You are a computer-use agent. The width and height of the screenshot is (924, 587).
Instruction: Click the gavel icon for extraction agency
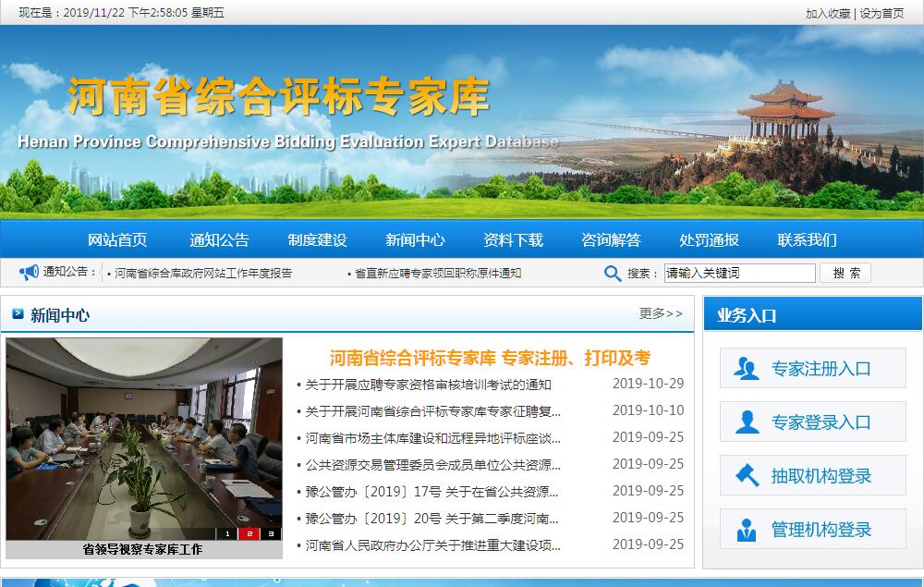point(746,476)
